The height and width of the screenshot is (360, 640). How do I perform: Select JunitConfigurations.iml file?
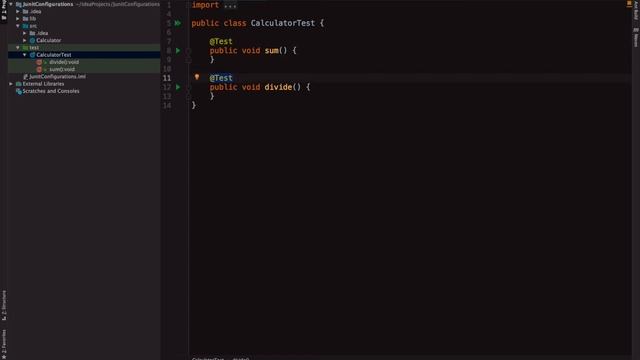(57, 77)
